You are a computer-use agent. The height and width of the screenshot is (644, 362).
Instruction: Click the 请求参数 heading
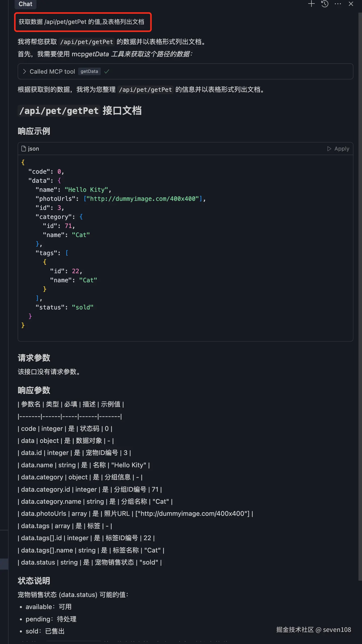tap(34, 358)
